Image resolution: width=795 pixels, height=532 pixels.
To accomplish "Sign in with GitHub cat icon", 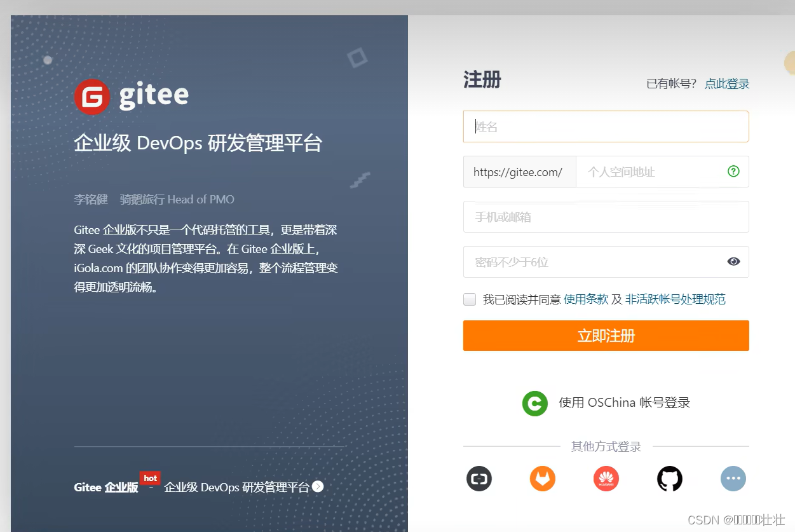I will click(x=670, y=479).
